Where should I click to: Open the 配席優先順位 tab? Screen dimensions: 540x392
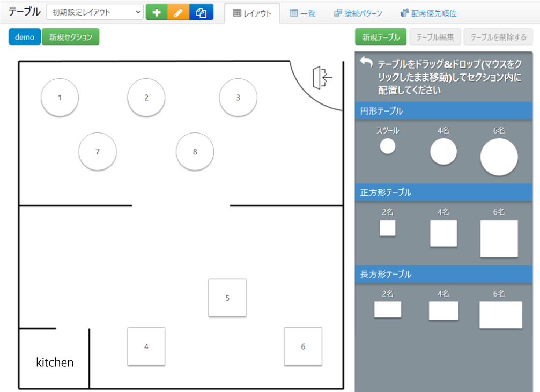428,13
